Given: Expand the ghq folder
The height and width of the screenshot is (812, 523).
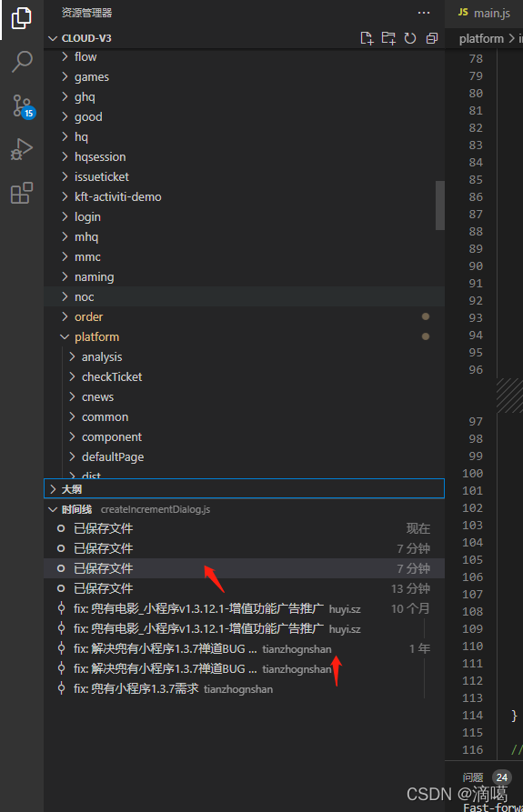Looking at the screenshot, I should click(65, 96).
